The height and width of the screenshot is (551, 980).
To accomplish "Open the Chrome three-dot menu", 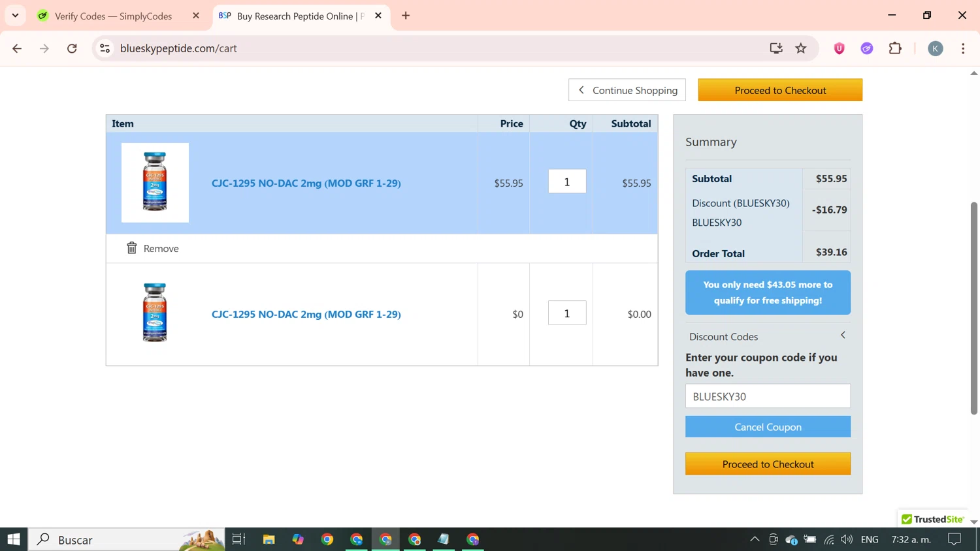I will click(963, 48).
